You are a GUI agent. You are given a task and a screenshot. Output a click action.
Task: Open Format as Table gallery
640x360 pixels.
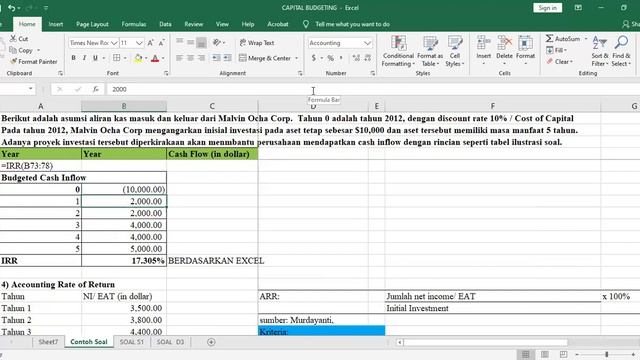(430, 51)
